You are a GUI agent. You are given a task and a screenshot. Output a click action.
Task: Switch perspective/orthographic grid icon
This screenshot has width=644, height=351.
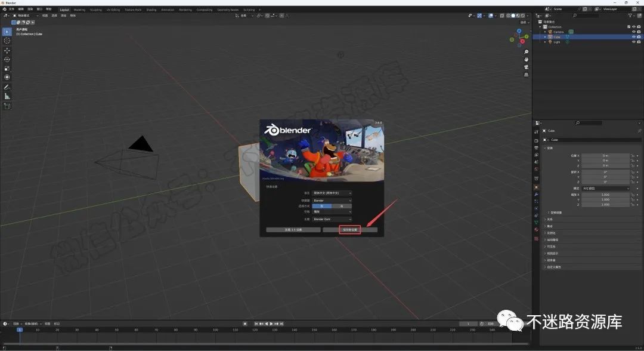point(526,75)
